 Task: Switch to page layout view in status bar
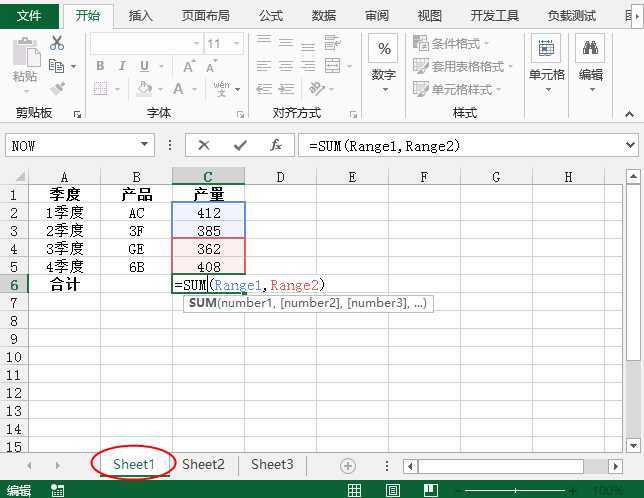point(393,490)
